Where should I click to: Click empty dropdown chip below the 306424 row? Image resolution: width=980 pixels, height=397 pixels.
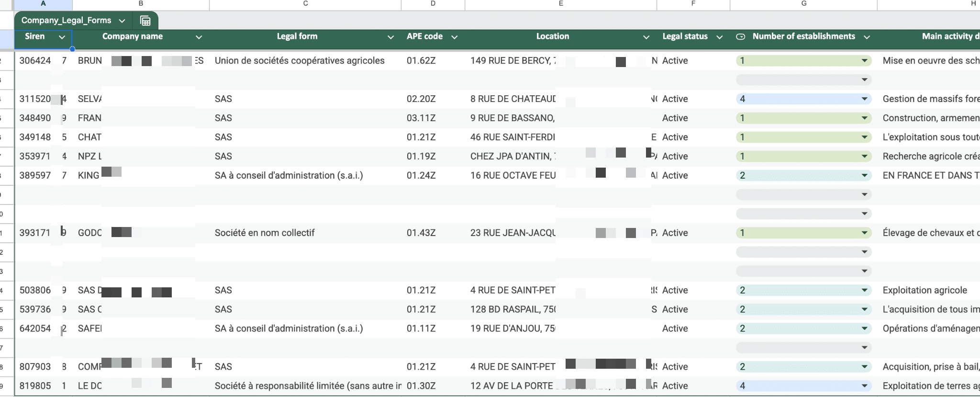(x=803, y=80)
